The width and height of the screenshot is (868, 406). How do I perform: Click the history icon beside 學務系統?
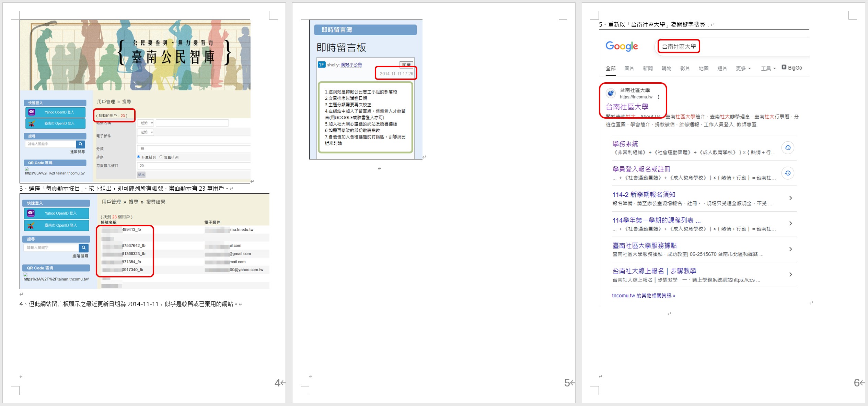click(788, 148)
